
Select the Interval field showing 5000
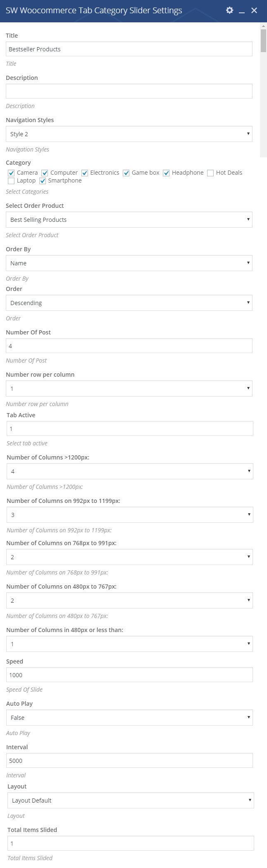(129, 760)
